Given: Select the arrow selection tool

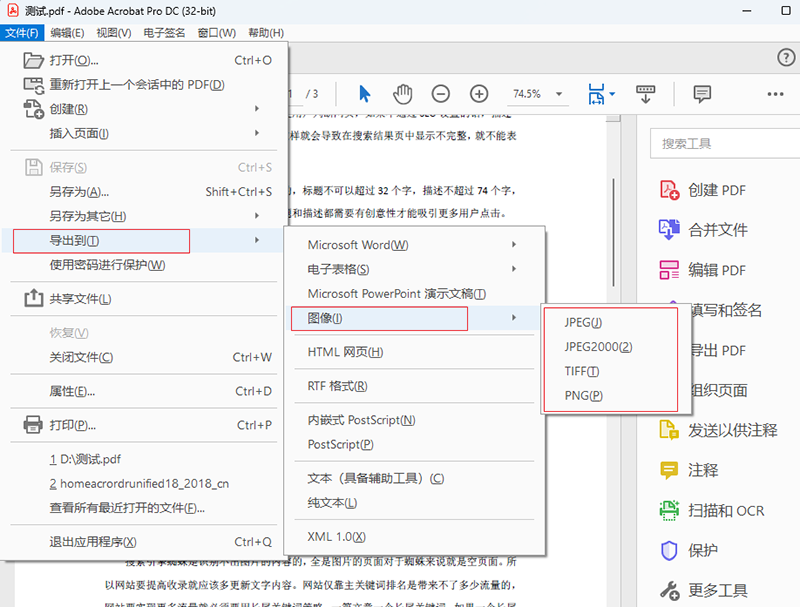Looking at the screenshot, I should pyautogui.click(x=364, y=94).
